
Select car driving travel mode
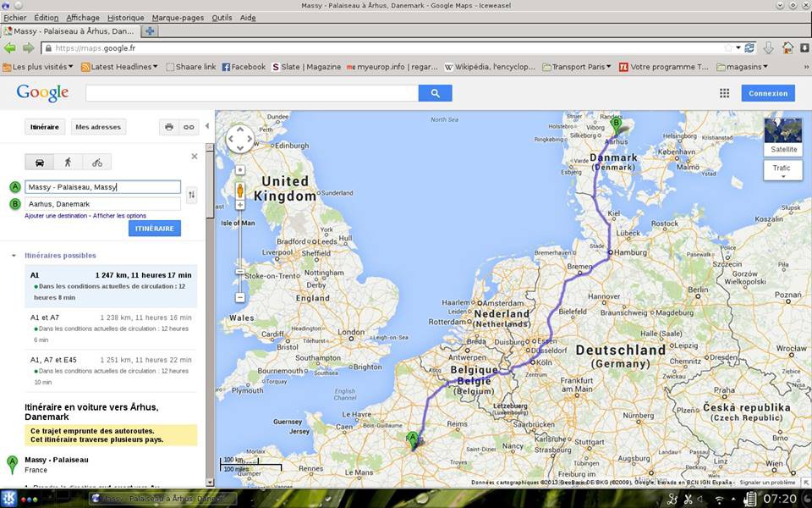click(x=40, y=163)
